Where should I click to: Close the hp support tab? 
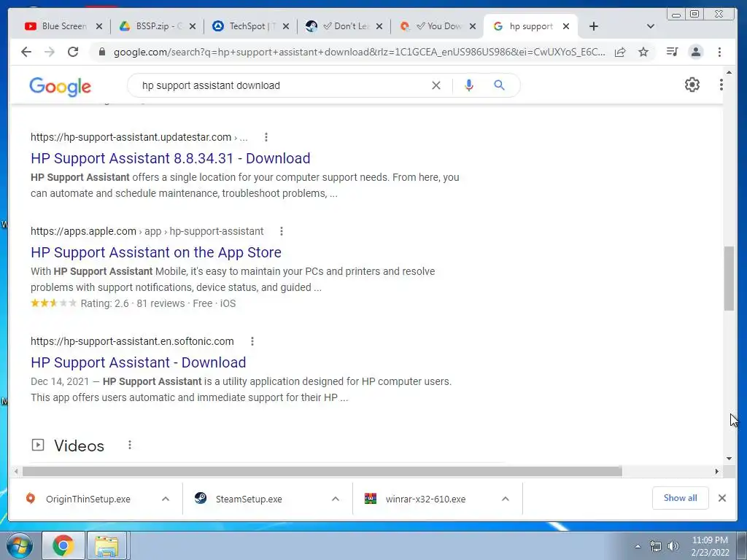[565, 27]
